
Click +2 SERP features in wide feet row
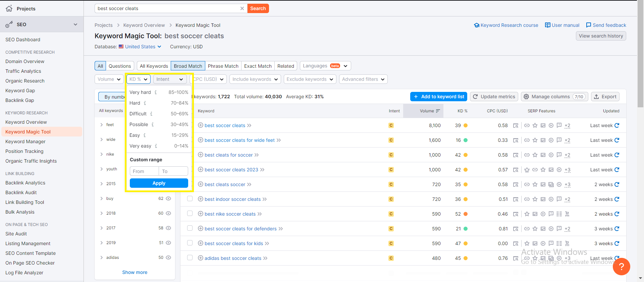pos(567,140)
